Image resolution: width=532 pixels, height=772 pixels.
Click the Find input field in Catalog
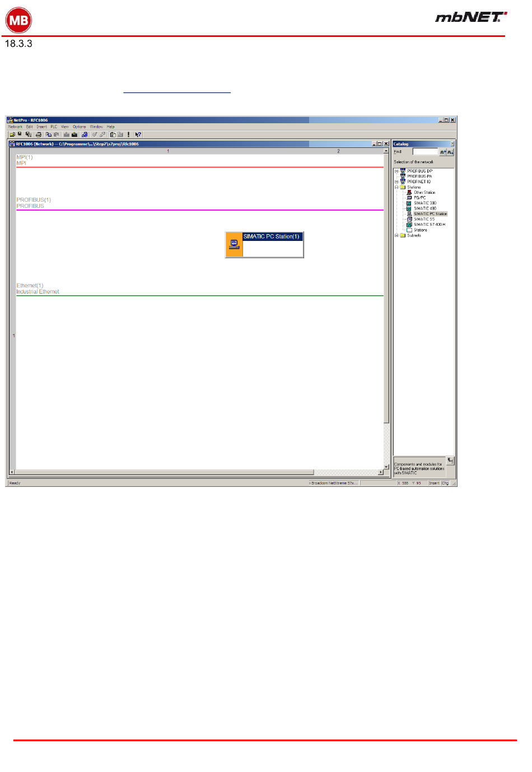[424, 152]
